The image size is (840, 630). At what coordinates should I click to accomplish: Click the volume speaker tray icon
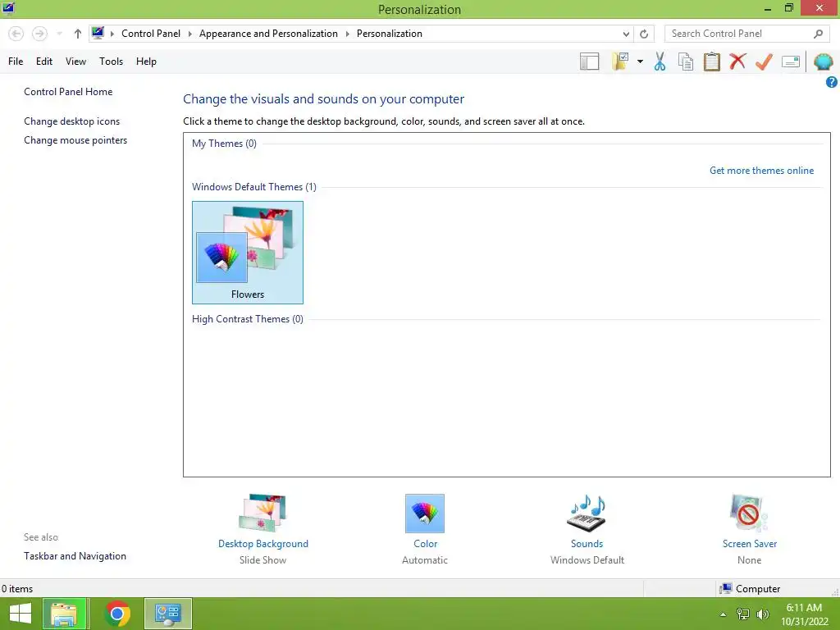pos(762,614)
